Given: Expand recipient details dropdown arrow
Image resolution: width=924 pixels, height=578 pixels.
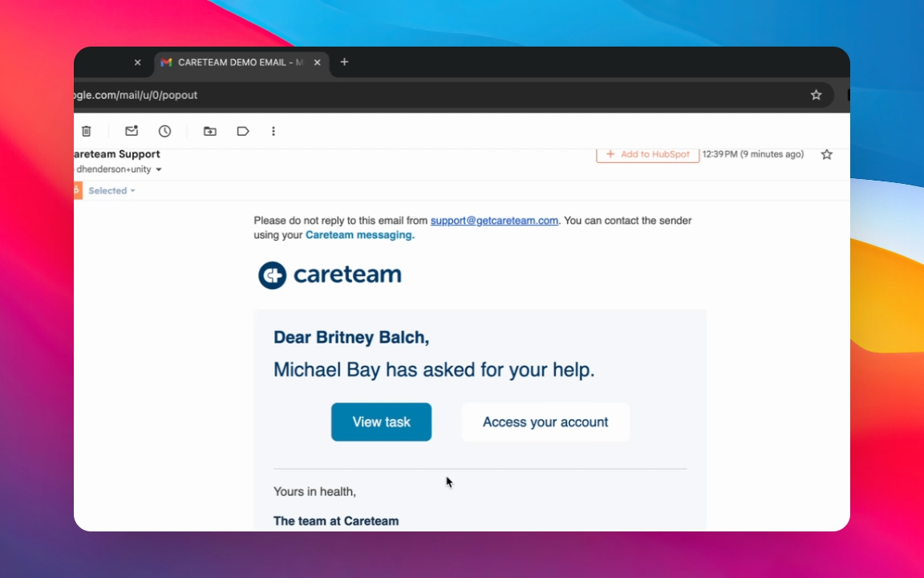Looking at the screenshot, I should pyautogui.click(x=159, y=170).
